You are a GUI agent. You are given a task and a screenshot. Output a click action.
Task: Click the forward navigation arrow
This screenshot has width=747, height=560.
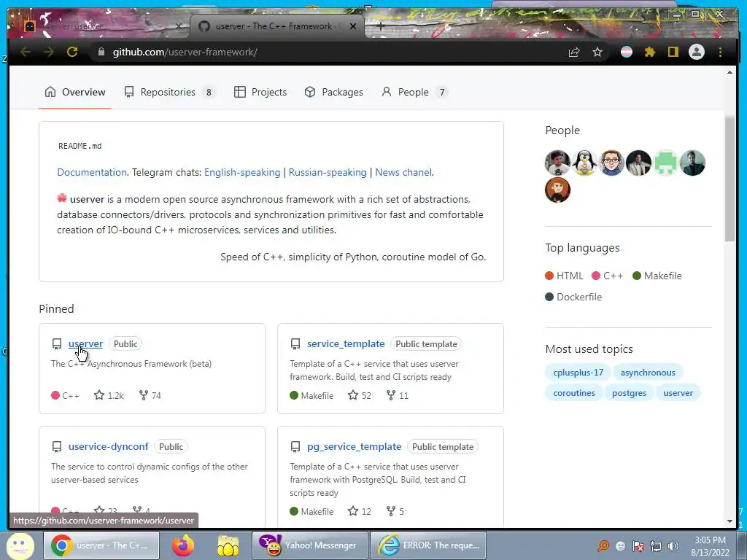pos(49,52)
